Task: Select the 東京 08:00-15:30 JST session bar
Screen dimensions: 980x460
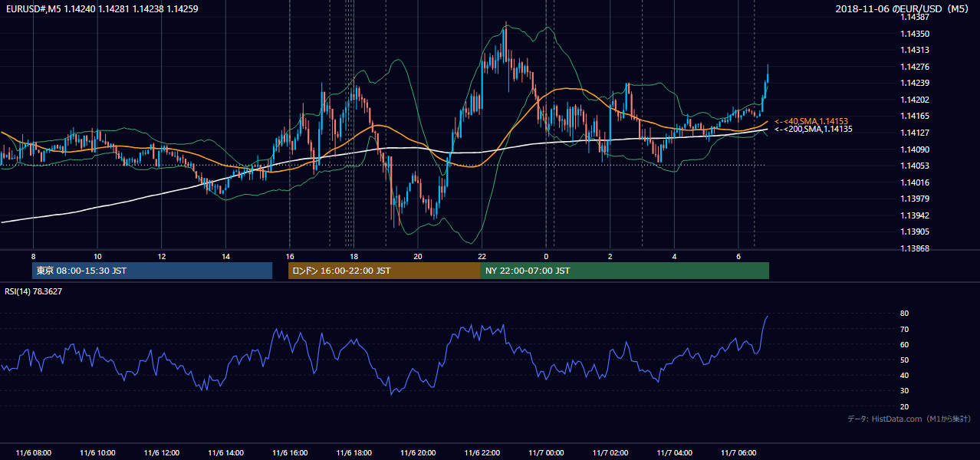Action: click(152, 271)
